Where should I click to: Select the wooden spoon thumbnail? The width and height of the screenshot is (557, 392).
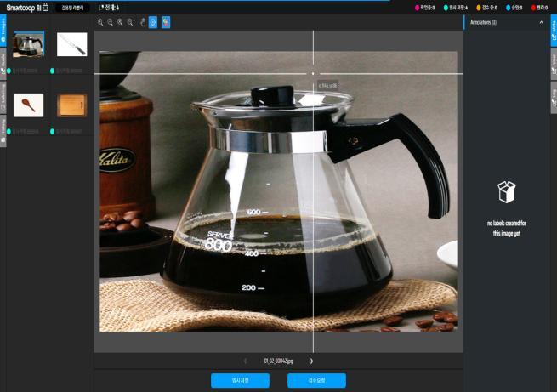coord(28,105)
